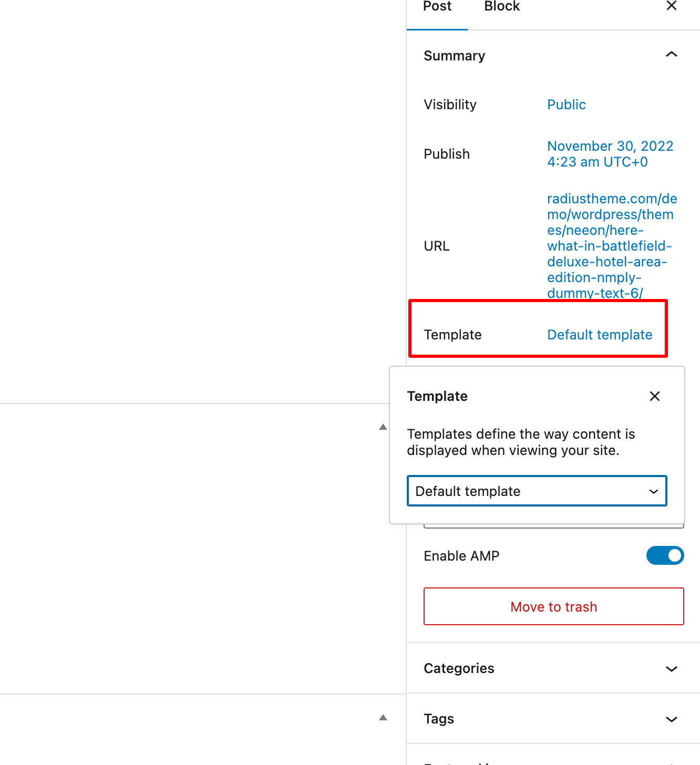Click the Tags heading text

click(439, 719)
